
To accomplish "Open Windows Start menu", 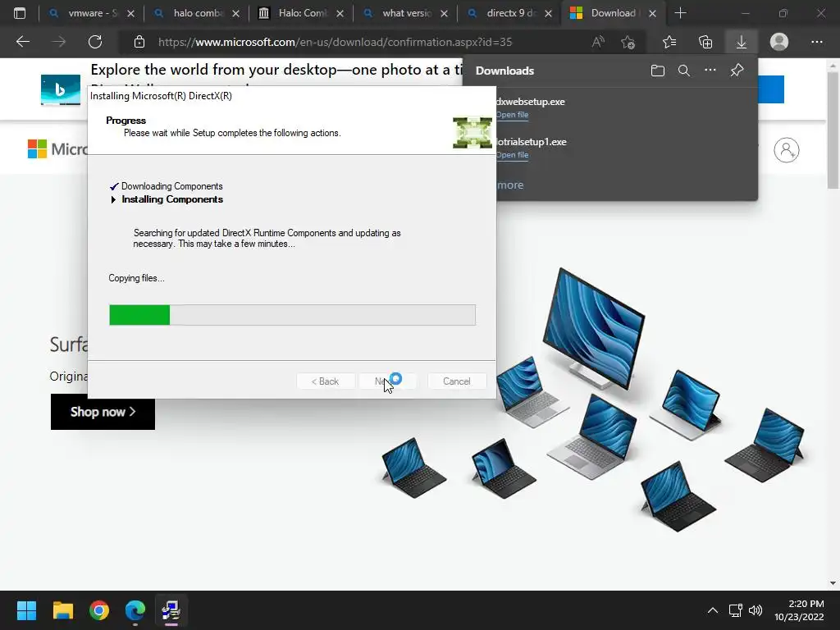I will point(26,610).
